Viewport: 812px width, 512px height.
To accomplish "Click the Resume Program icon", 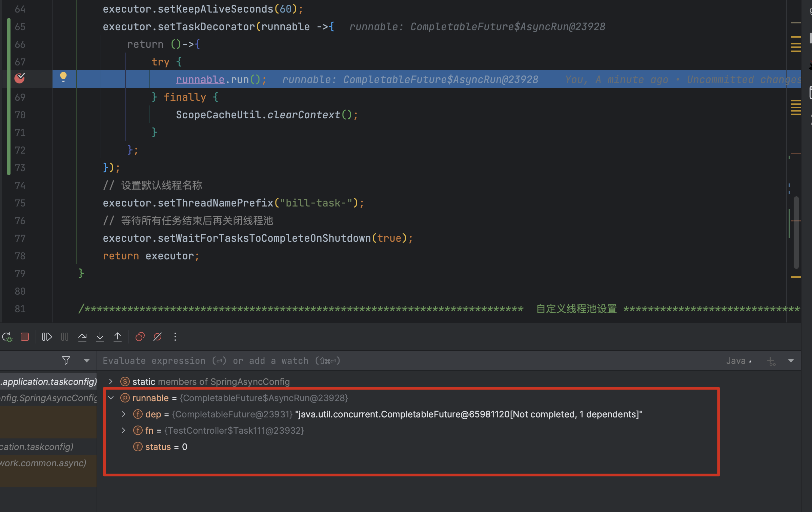I will click(x=47, y=337).
